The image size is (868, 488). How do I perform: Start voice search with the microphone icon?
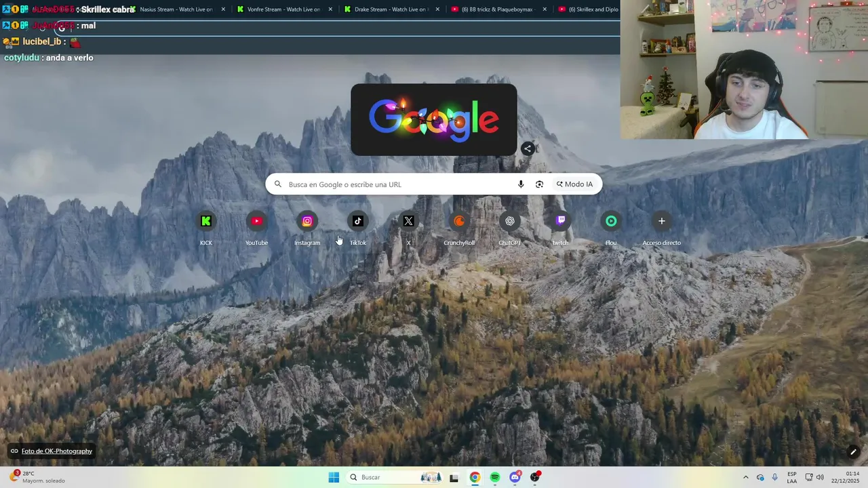(521, 184)
